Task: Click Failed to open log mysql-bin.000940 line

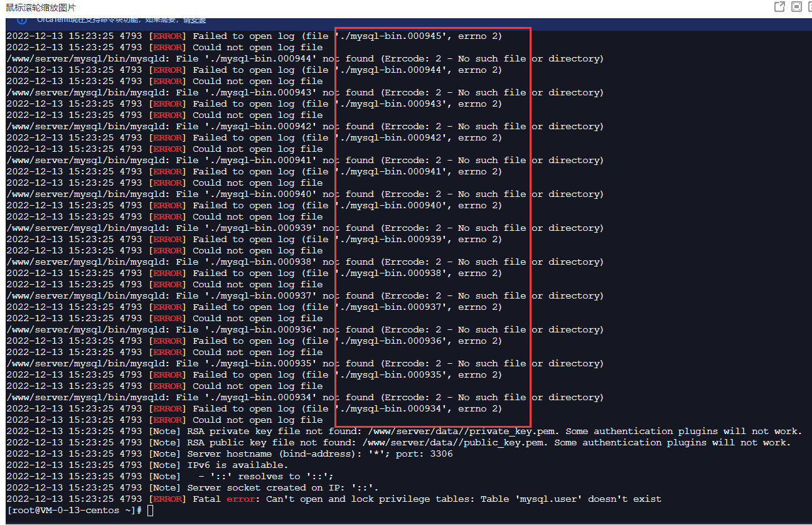Action: pyautogui.click(x=254, y=206)
